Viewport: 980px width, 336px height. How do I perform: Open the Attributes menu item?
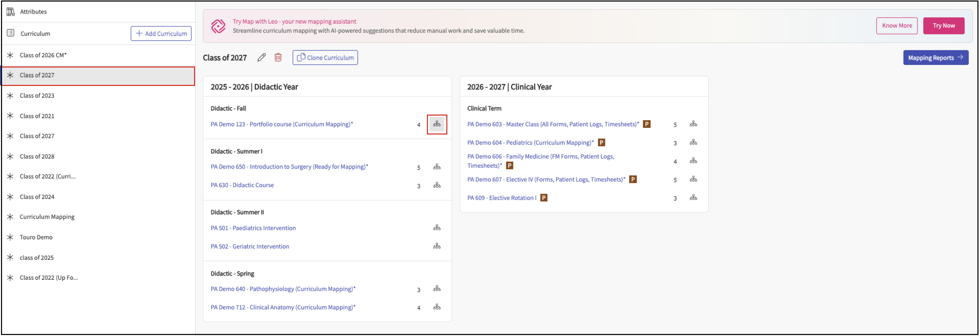coord(33,12)
